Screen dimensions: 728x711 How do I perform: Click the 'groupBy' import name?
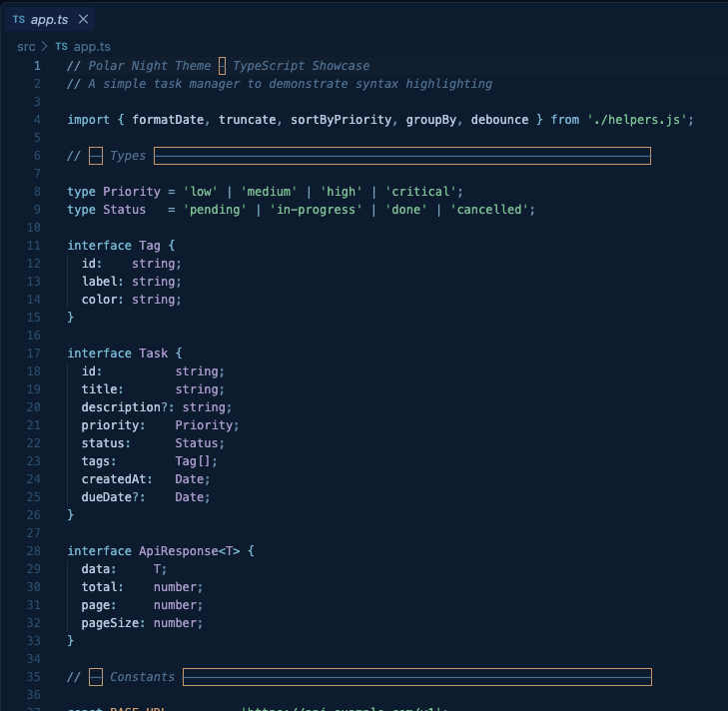(431, 120)
